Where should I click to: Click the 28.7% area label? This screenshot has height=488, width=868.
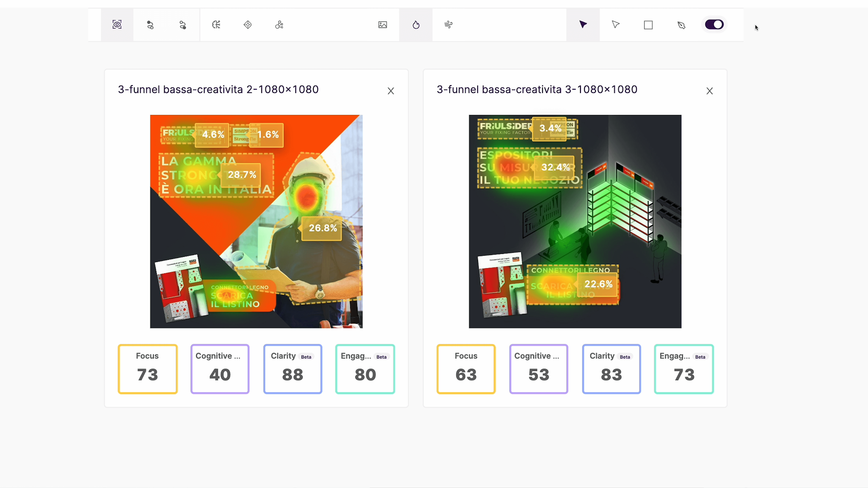(x=242, y=174)
